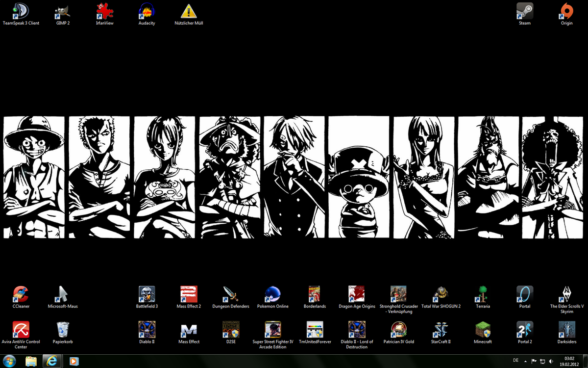588x368 pixels.
Task: Open the Windows Start menu
Action: point(9,361)
